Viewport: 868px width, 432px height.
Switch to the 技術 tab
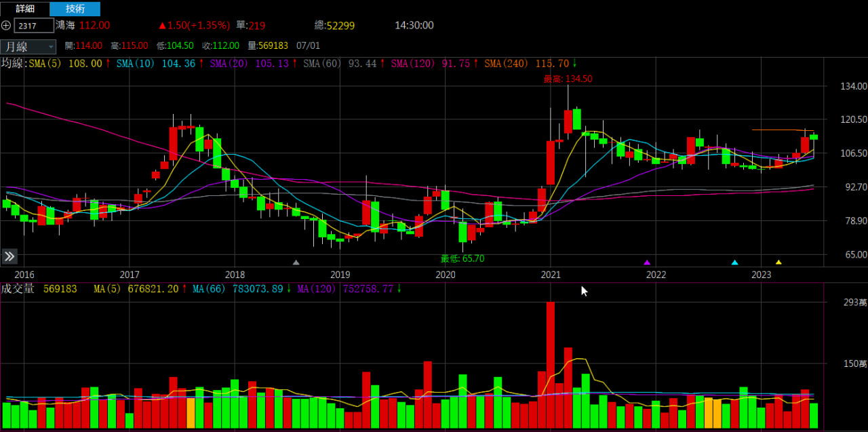(x=75, y=9)
